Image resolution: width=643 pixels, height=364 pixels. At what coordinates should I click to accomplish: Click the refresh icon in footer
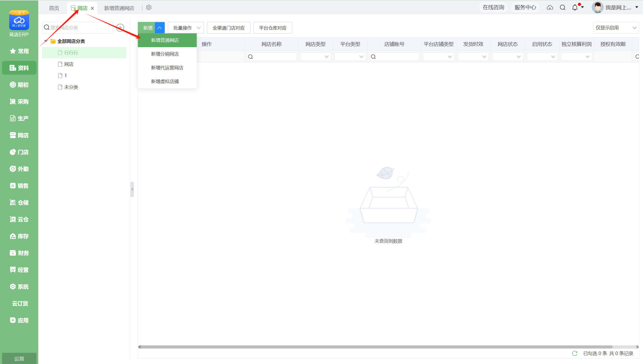click(x=575, y=353)
